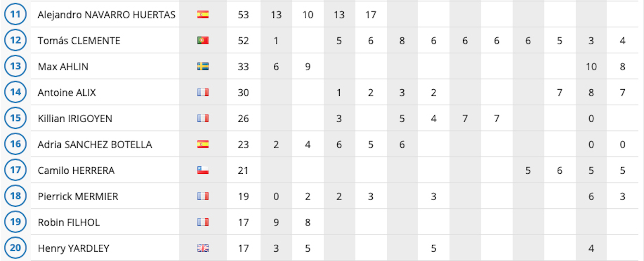
Task: Open Adria SANCHEZ BOTELLA rider name
Action: tap(95, 144)
